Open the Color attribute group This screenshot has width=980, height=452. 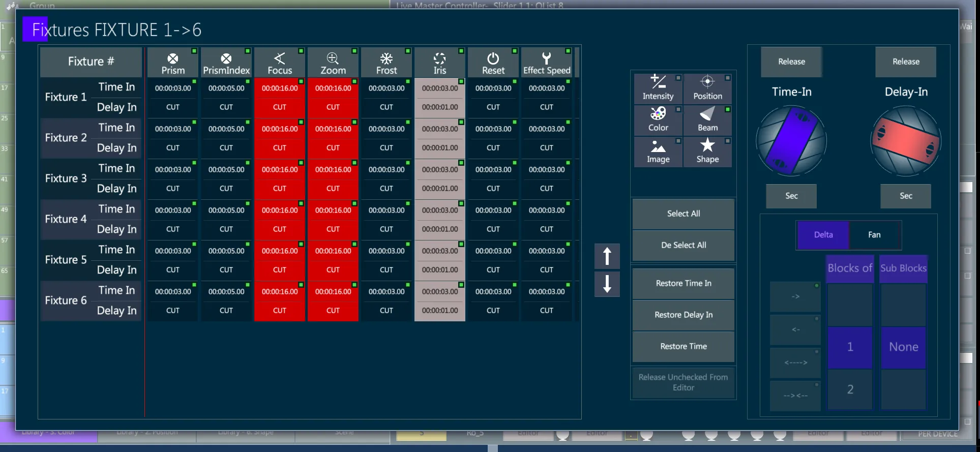[658, 120]
